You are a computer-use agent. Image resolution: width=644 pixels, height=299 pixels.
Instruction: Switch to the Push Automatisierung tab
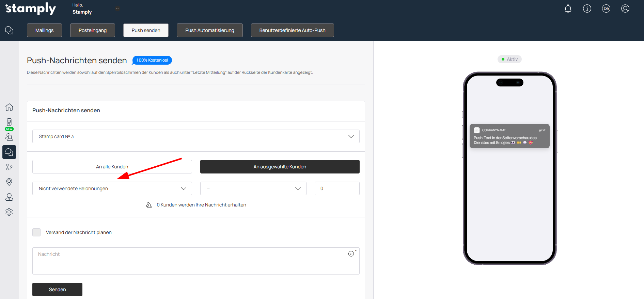pos(209,30)
